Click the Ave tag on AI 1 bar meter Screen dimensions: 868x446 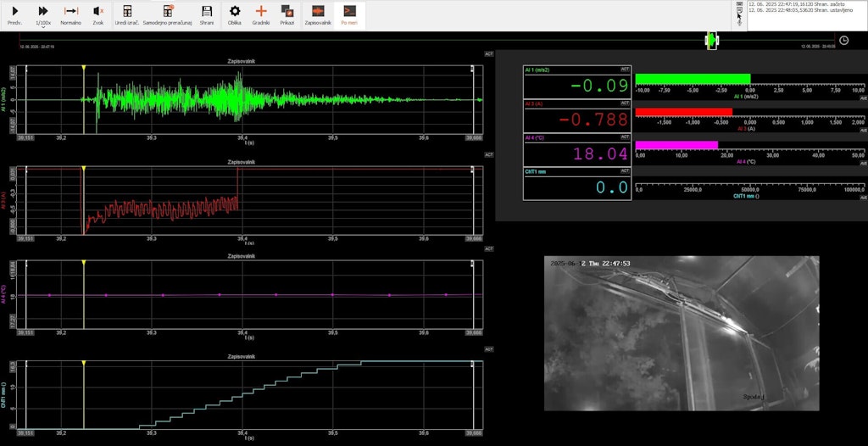(862, 97)
